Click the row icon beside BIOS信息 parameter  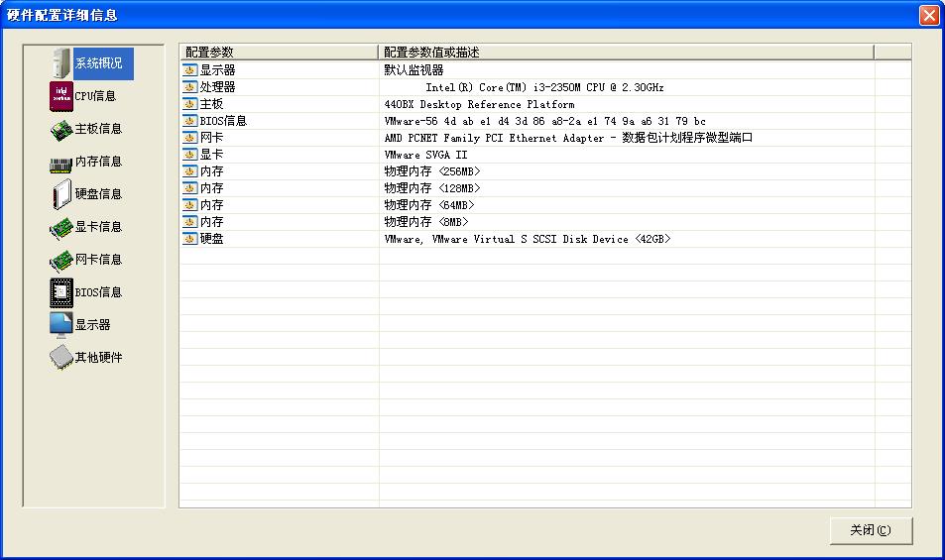[189, 121]
